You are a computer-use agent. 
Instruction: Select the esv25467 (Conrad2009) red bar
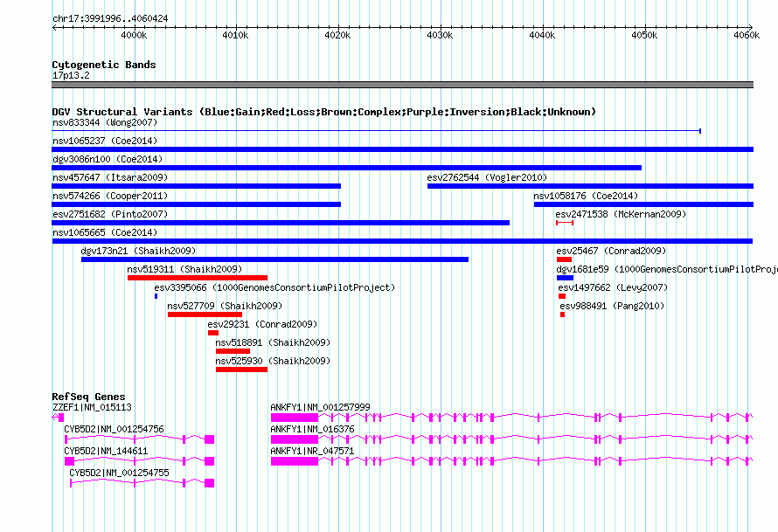tap(564, 259)
